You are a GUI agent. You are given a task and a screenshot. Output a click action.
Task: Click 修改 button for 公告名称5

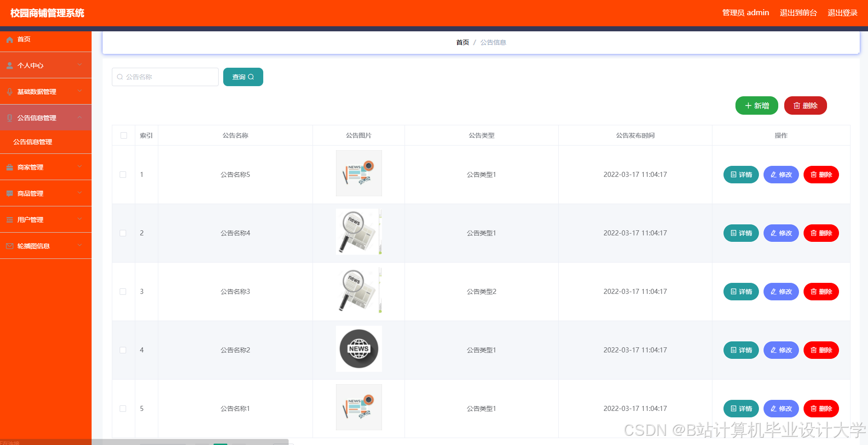[781, 175]
